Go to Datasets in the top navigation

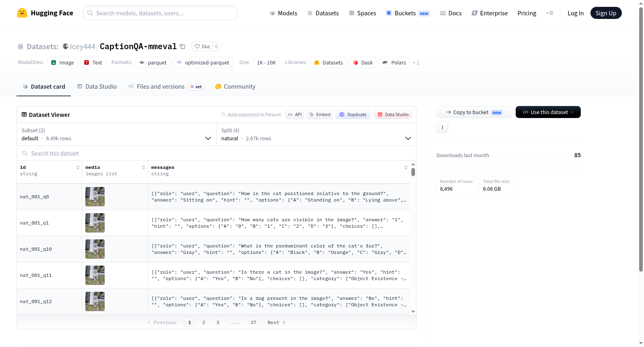click(323, 13)
